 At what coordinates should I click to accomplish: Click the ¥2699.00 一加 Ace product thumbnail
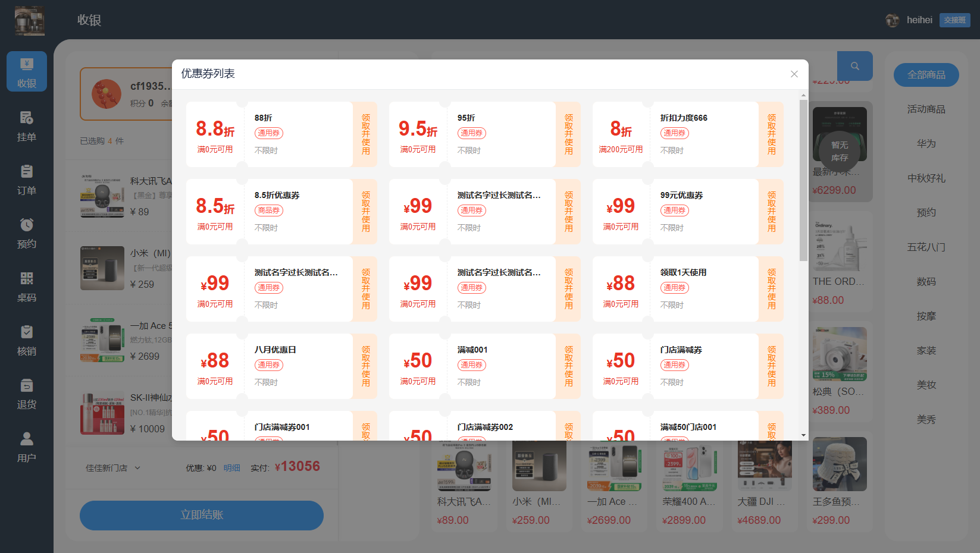pos(614,466)
